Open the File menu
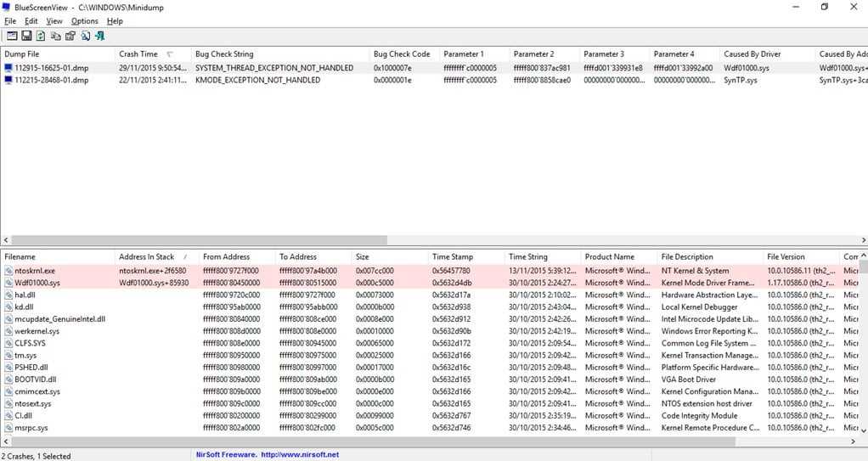Viewport: 868px width, 461px height. 10,21
